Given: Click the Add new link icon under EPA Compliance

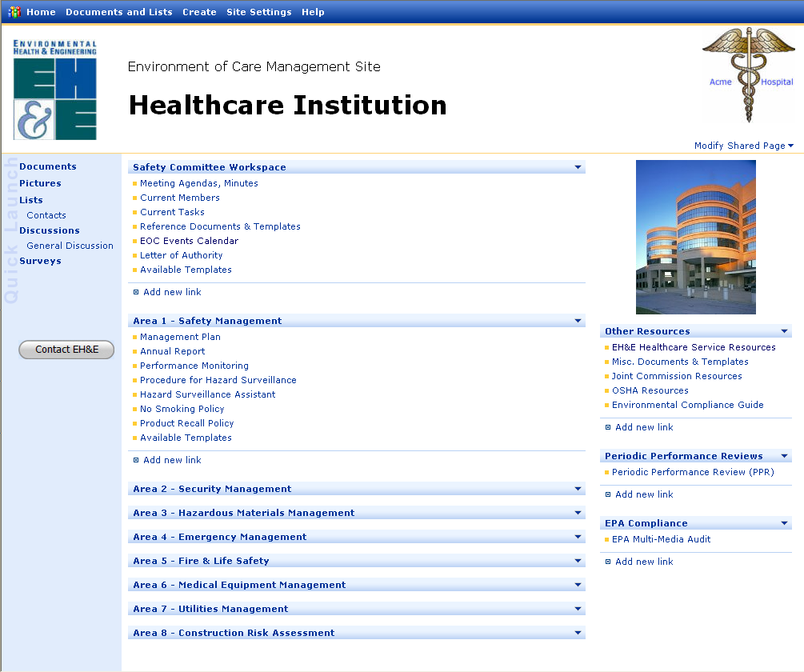Looking at the screenshot, I should pos(608,562).
